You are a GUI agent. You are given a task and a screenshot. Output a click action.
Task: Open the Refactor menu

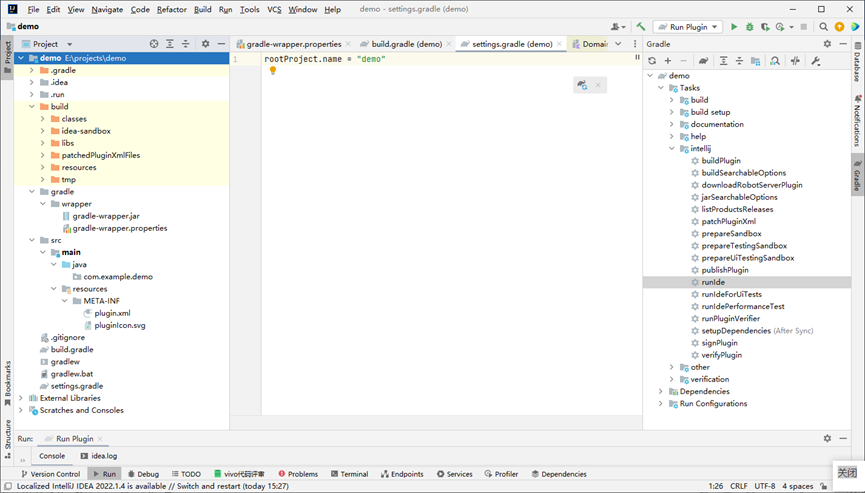[172, 9]
